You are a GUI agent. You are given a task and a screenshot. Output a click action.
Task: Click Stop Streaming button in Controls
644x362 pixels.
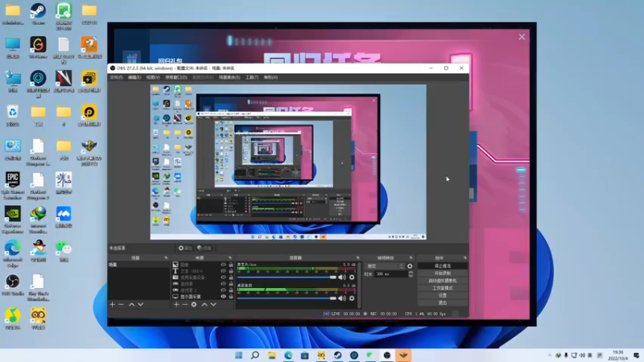[442, 266]
